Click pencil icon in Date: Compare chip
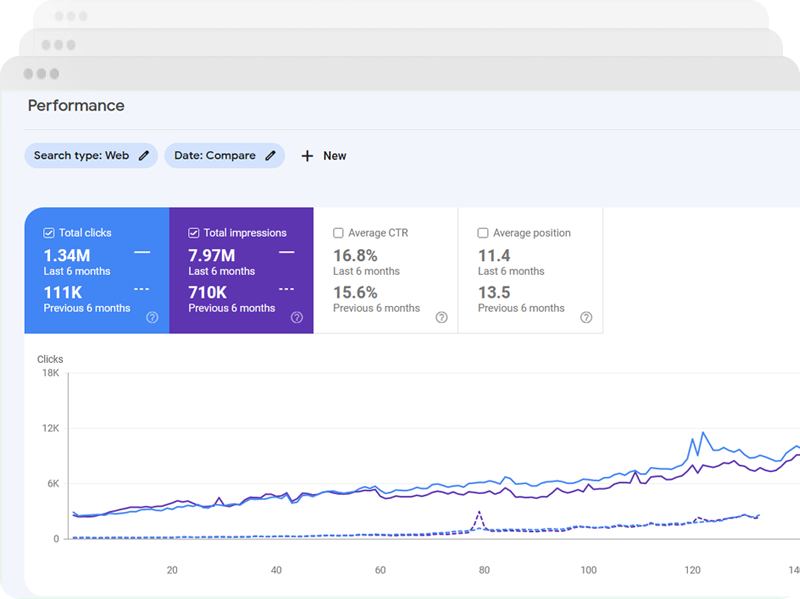This screenshot has width=800, height=599. (271, 156)
